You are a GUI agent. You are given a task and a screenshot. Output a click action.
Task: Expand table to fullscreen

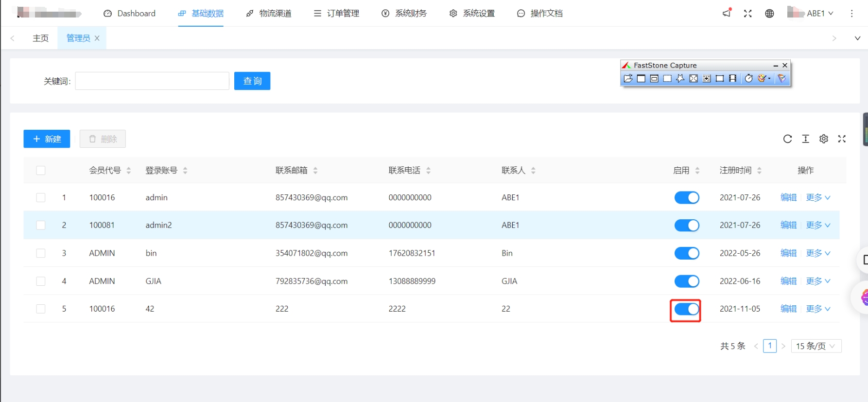(x=842, y=139)
